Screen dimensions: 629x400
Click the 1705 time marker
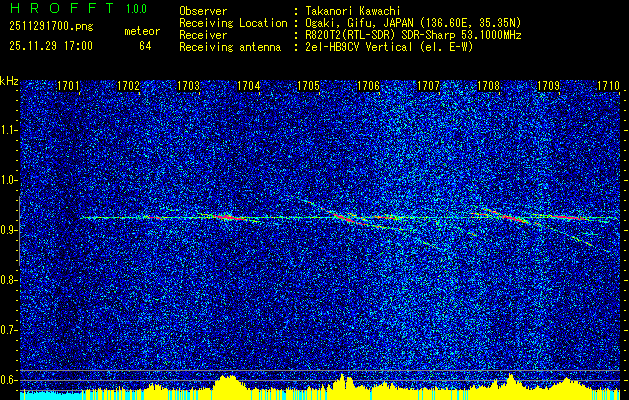[308, 86]
